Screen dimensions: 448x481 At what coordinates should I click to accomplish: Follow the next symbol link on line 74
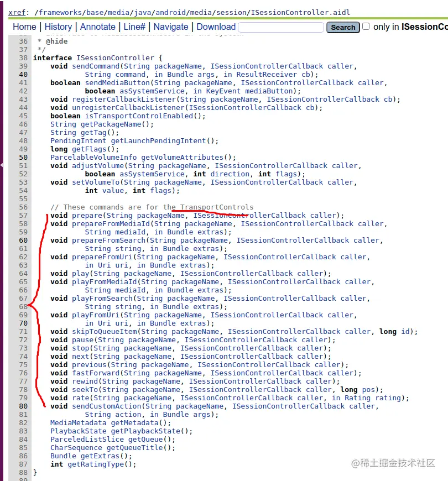(81, 356)
